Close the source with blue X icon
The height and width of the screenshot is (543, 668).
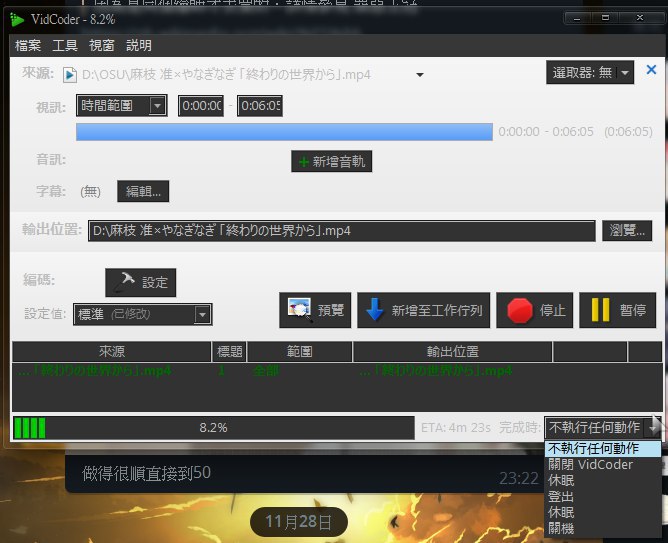[651, 70]
